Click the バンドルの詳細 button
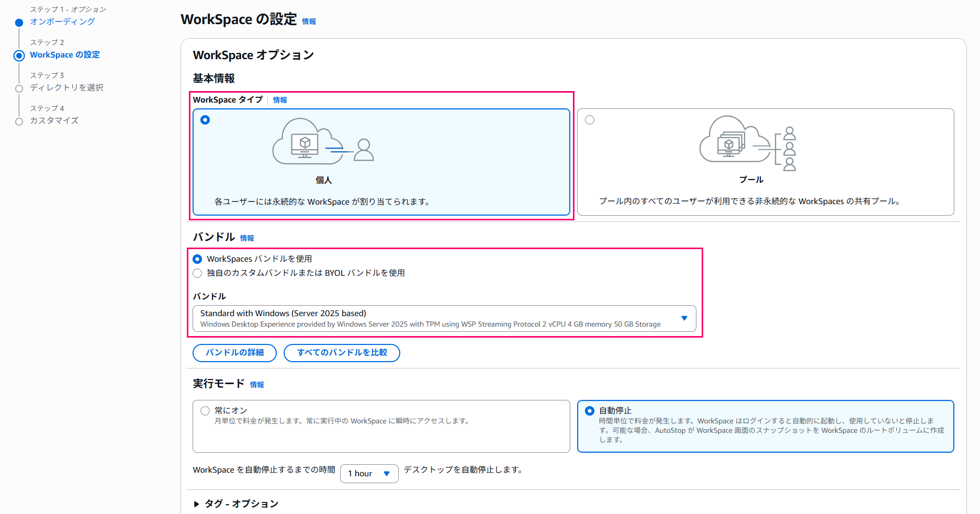This screenshot has height=514, width=980. 234,353
